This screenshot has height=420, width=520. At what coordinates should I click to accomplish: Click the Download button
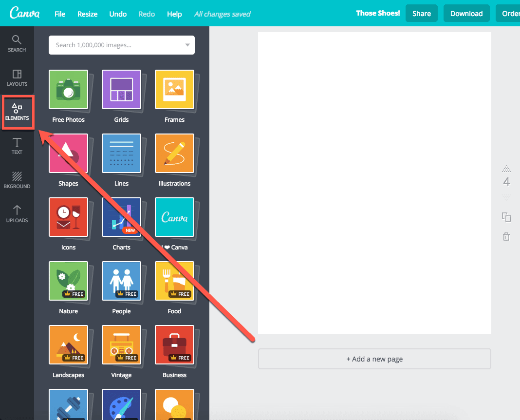pos(466,13)
